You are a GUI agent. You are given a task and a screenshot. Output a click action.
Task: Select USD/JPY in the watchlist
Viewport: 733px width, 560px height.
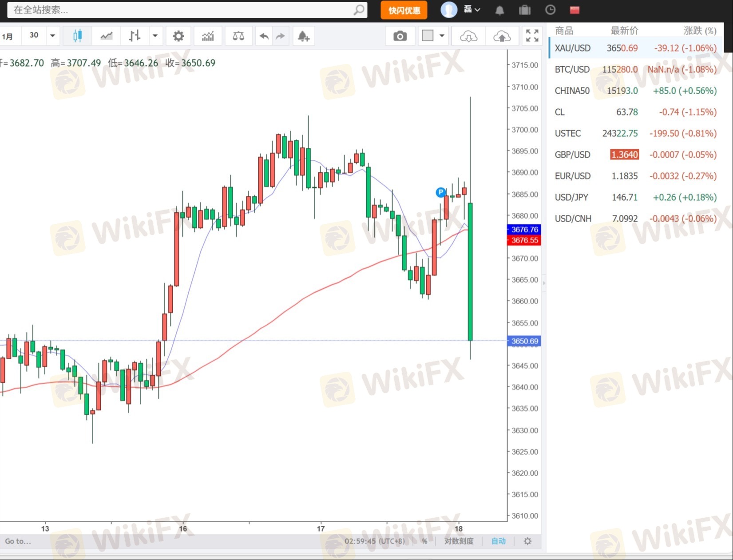[x=636, y=197]
